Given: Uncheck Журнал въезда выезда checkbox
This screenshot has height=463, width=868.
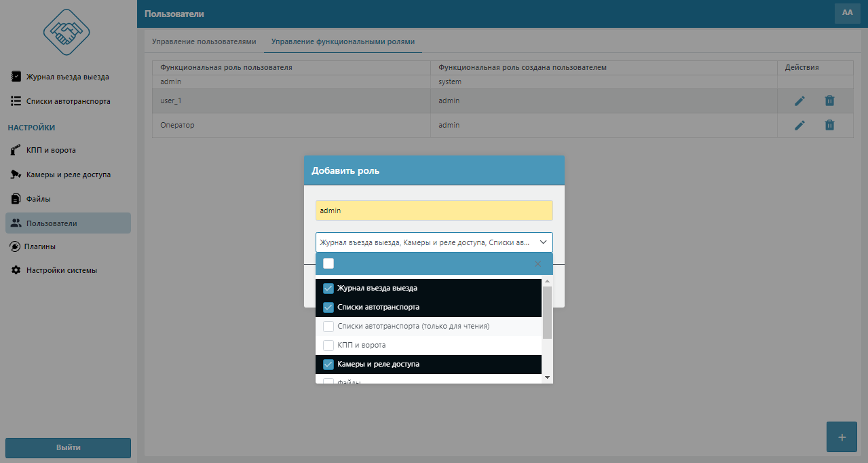Looking at the screenshot, I should [x=328, y=289].
